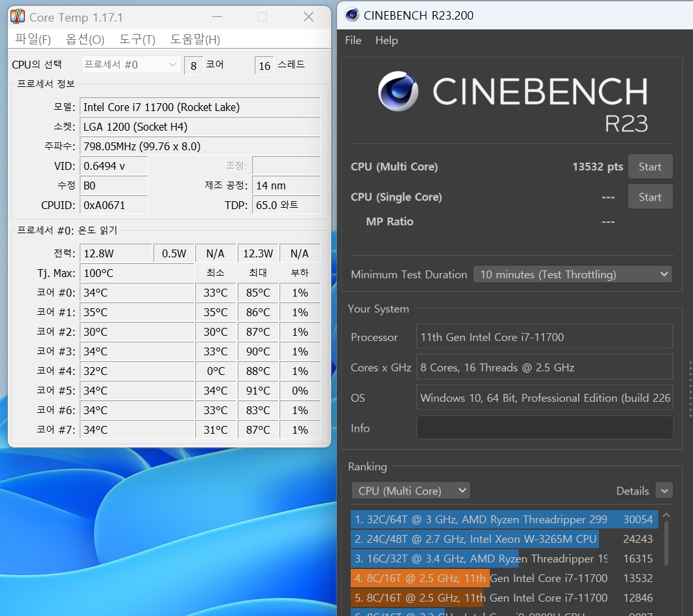Click the frequency value 798.05MHz
The image size is (693, 616).
pos(200,146)
